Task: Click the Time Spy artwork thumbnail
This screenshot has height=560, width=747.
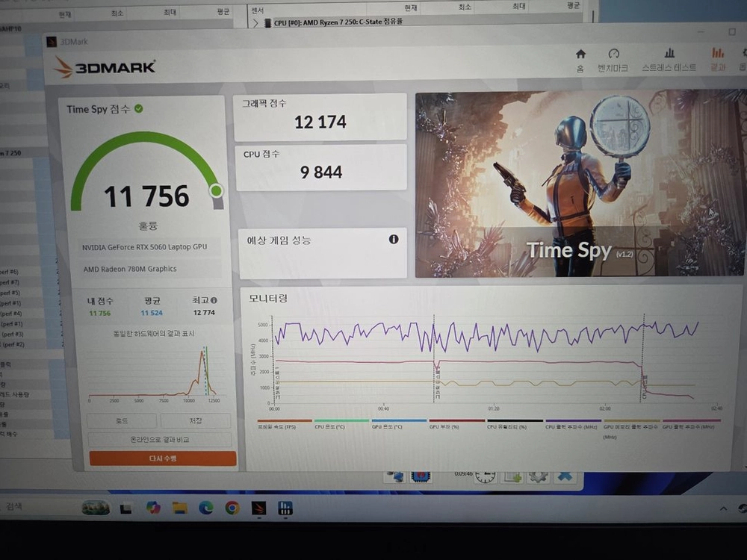Action: click(x=580, y=184)
